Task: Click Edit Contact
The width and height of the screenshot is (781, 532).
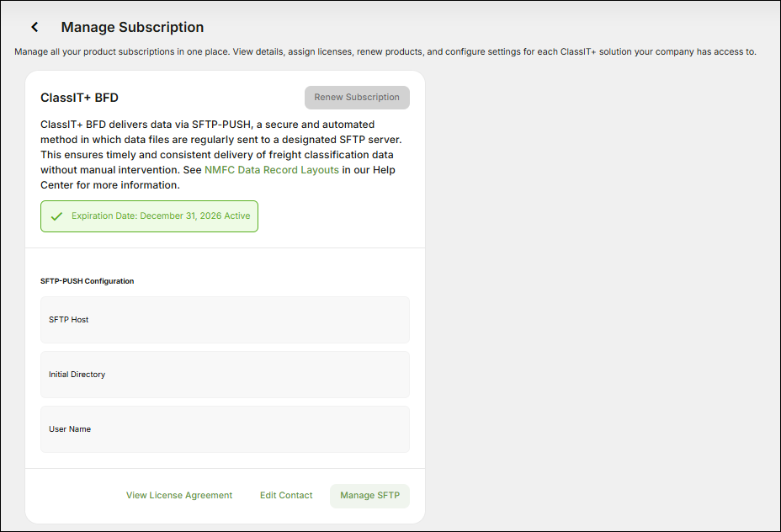Action: tap(286, 495)
